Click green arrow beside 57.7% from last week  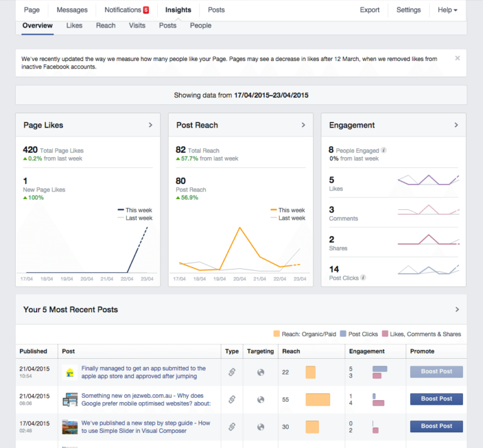pyautogui.click(x=178, y=159)
